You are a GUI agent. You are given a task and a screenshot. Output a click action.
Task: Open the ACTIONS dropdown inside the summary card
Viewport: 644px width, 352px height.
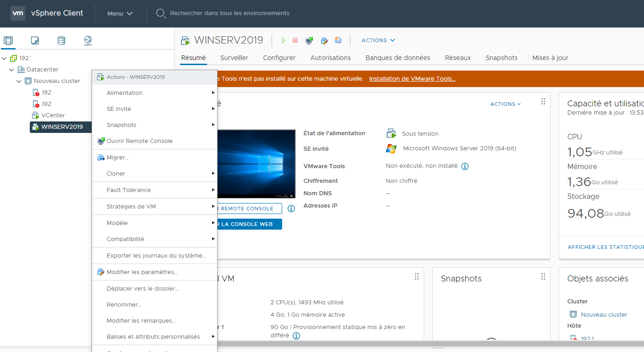506,104
